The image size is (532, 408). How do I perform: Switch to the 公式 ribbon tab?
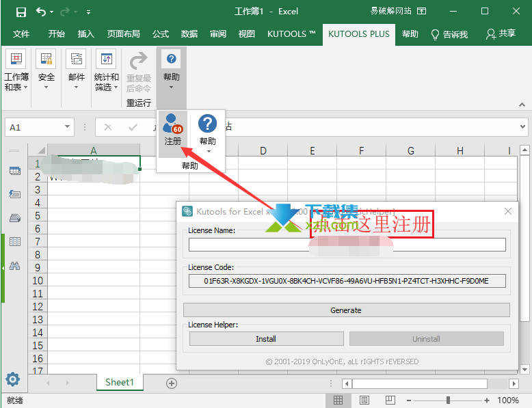161,34
